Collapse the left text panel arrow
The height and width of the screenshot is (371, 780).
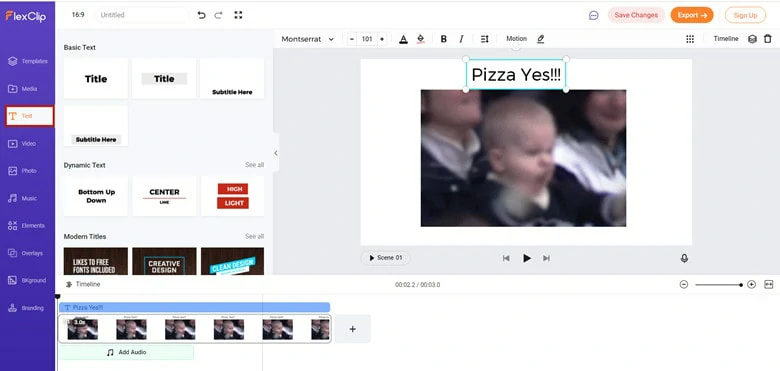click(276, 153)
